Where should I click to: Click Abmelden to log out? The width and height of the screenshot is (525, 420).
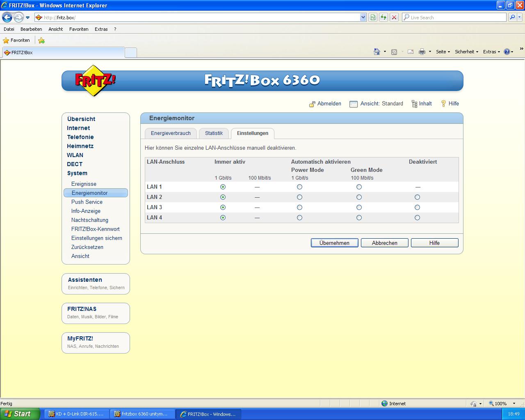325,104
